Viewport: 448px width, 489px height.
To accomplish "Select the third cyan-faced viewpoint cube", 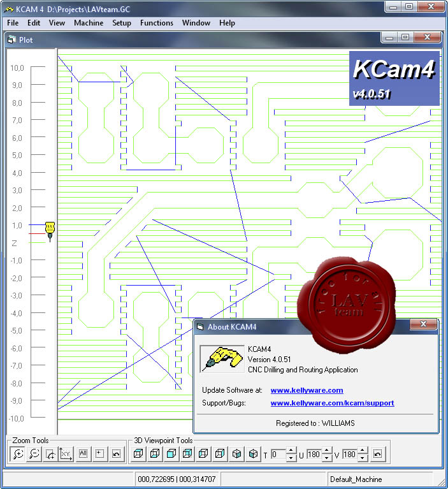I will pyautogui.click(x=171, y=453).
